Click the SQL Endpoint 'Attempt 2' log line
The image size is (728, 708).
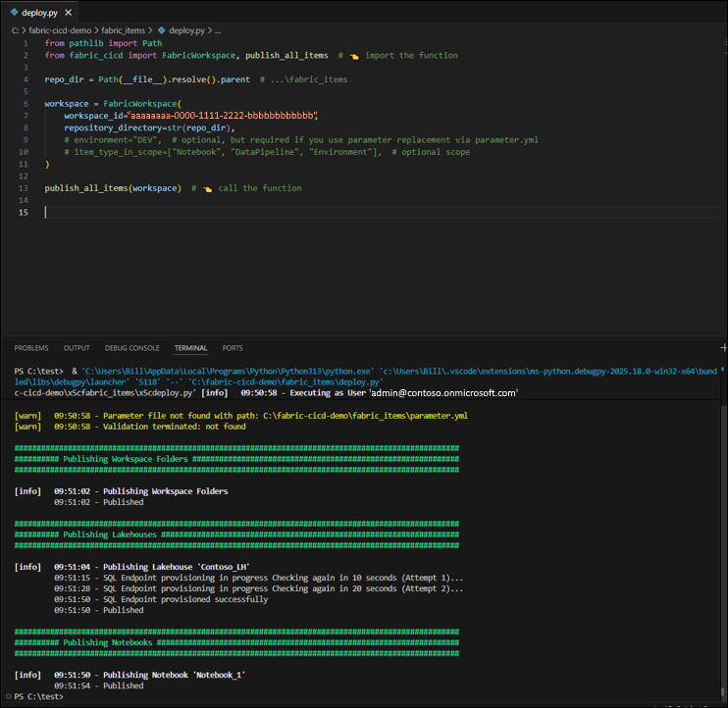tap(259, 588)
